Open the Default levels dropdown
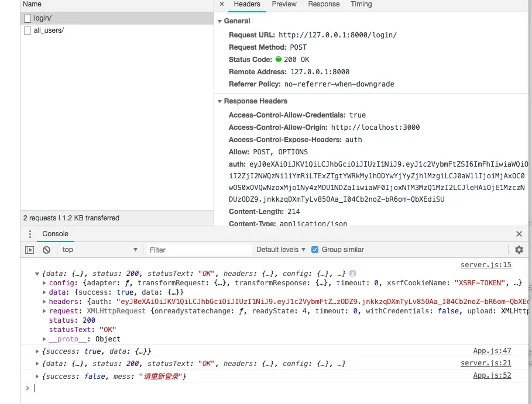This screenshot has height=404, width=532. 280,250
